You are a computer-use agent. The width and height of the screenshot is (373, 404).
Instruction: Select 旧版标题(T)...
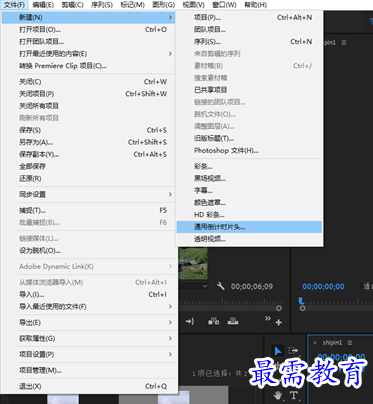tap(249, 138)
